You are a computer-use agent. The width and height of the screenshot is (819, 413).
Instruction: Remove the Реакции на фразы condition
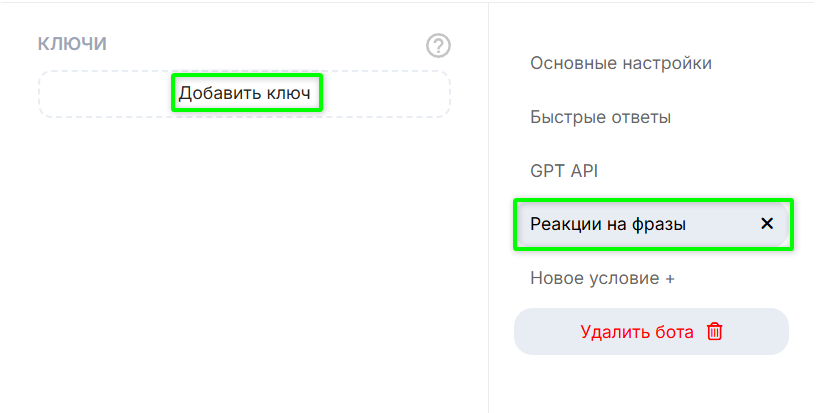(767, 224)
